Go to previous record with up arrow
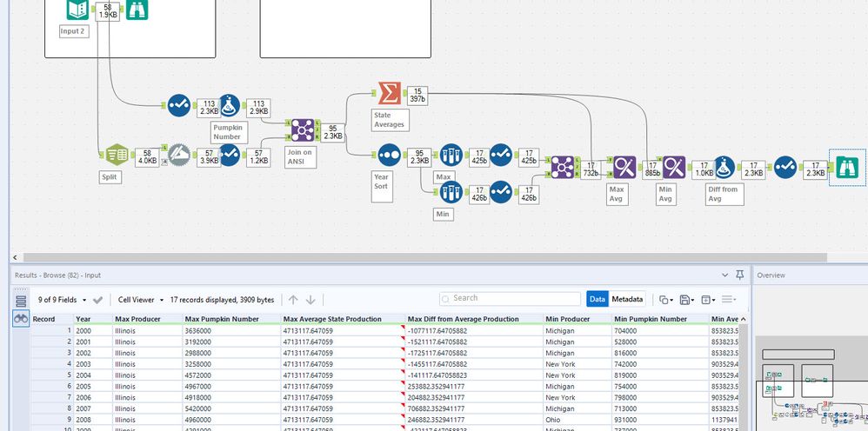The height and width of the screenshot is (431, 868). [x=293, y=299]
